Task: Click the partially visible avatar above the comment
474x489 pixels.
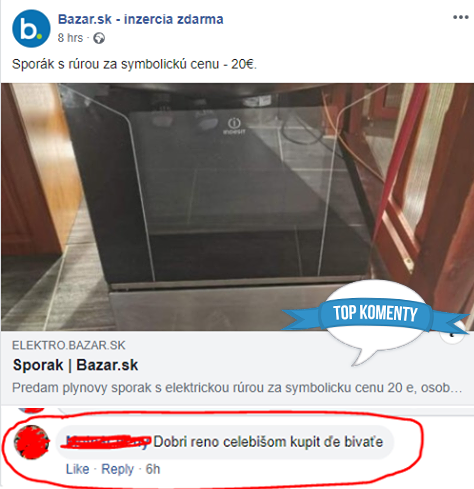Action: click(31, 410)
